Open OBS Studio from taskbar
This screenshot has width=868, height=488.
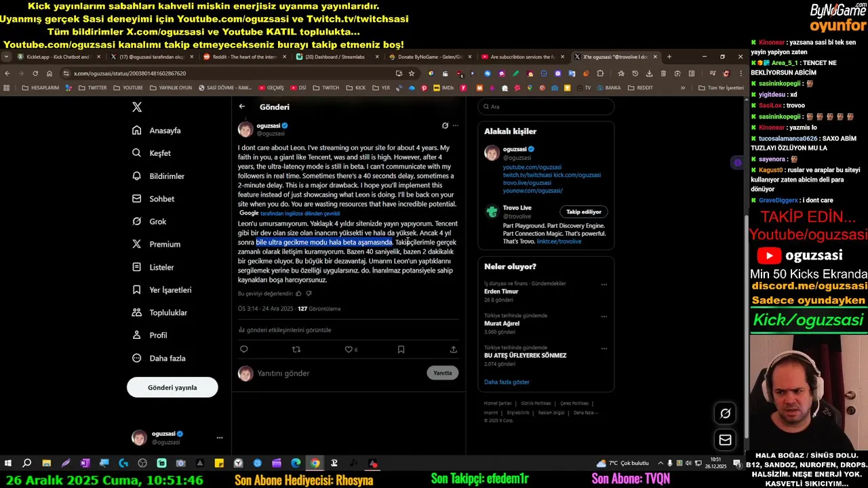click(x=142, y=463)
